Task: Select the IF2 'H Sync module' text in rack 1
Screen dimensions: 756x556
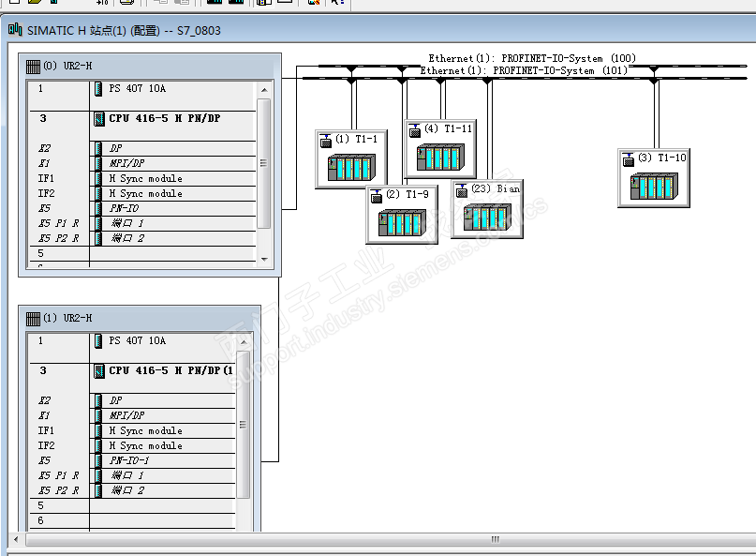Action: (145, 445)
